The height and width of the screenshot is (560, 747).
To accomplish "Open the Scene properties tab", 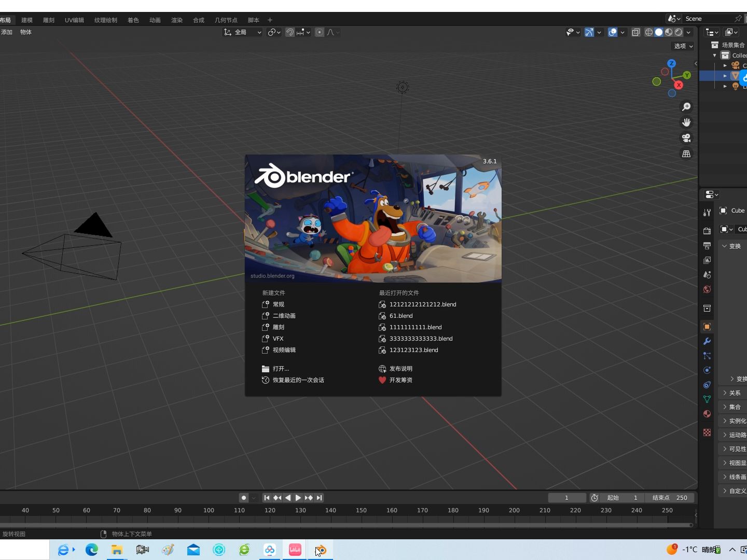I will tap(707, 275).
